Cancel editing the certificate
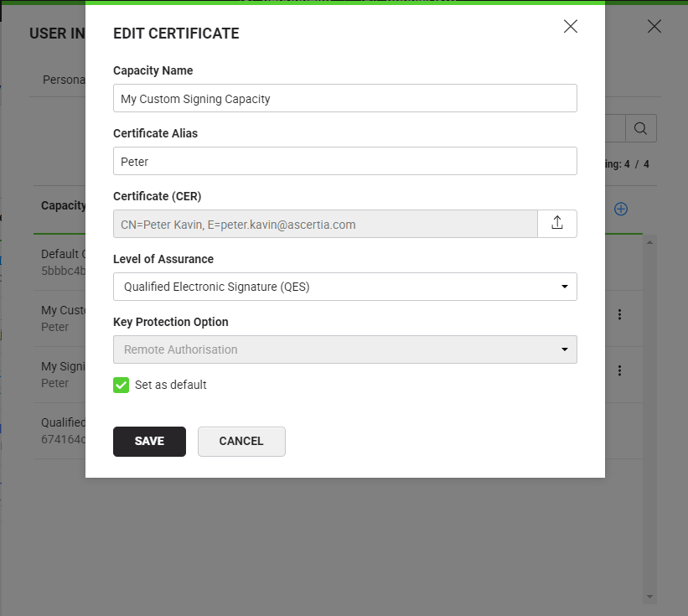Viewport: 688px width, 616px height. (x=241, y=441)
